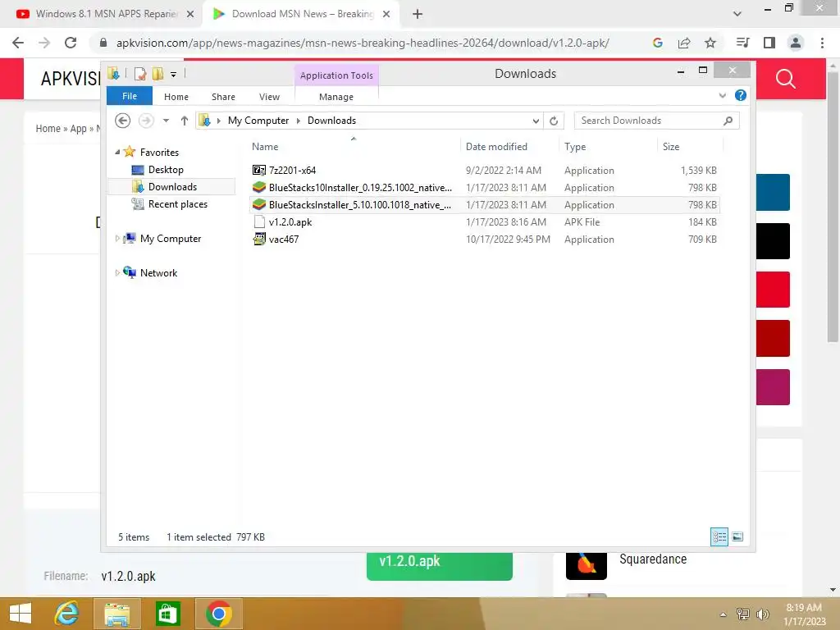Click green v1.2.0.apk download button

point(440,565)
